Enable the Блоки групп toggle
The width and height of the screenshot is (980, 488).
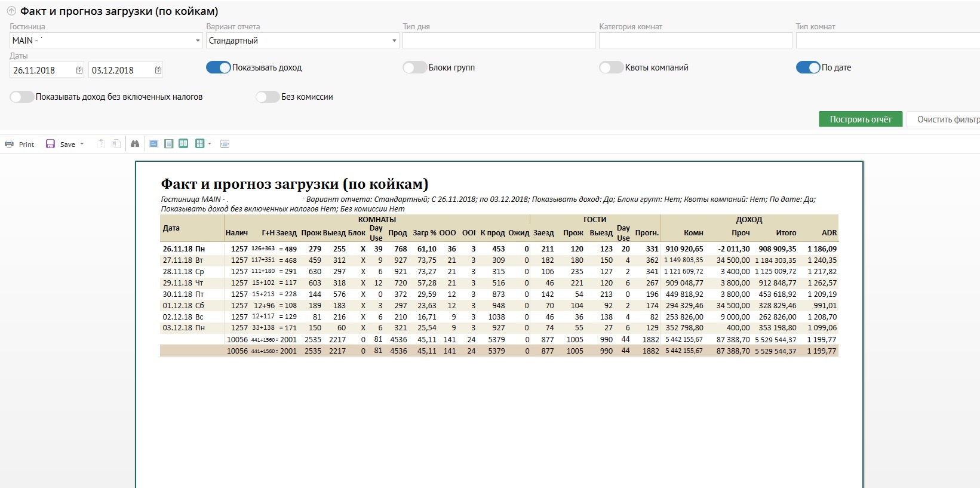point(414,67)
